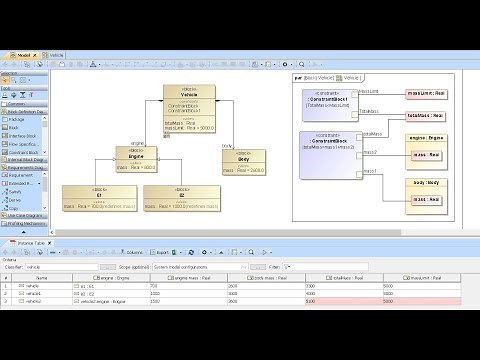Screen dimensions: 480x360
Task: Expand the Profiling Mechanism palette group
Action: click(24, 223)
